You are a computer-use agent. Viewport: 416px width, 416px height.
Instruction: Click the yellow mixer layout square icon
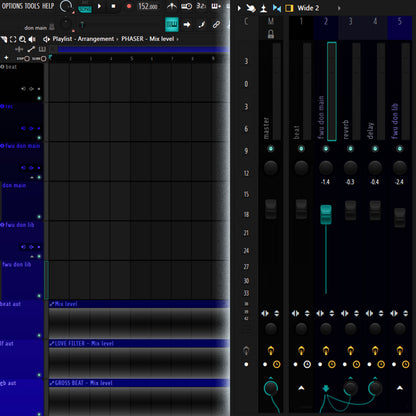(x=289, y=8)
